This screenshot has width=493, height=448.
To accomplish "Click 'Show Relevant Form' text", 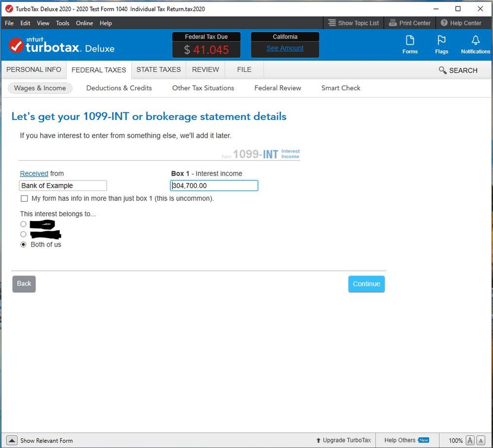I will [46, 441].
